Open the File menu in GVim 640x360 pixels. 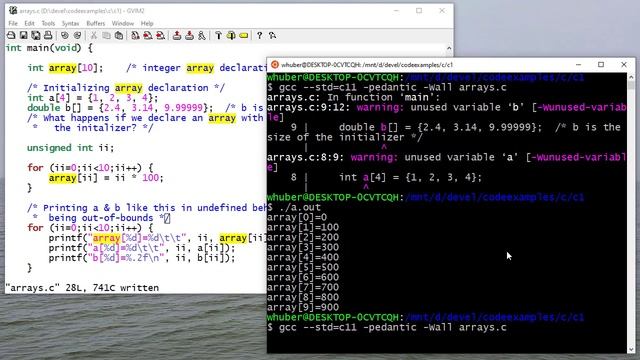point(13,23)
